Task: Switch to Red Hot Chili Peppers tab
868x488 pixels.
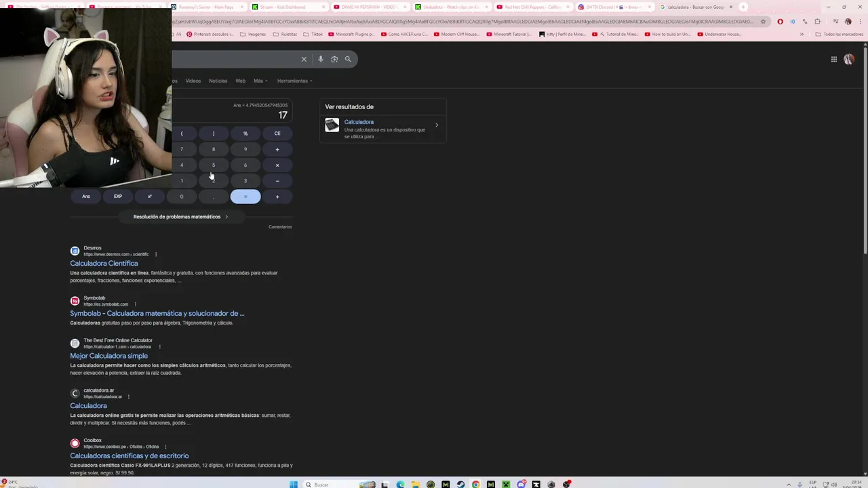Action: click(533, 7)
